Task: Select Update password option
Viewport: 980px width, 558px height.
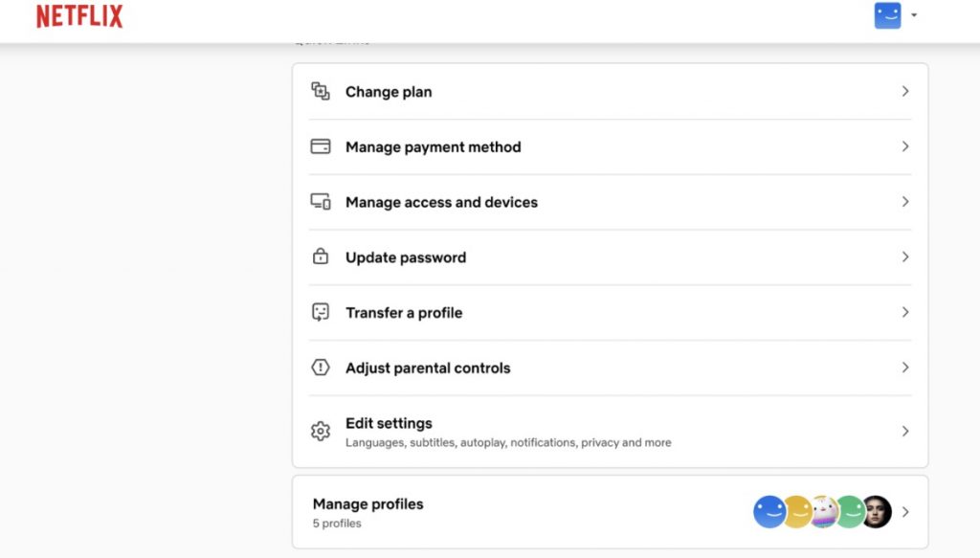Action: [x=406, y=257]
